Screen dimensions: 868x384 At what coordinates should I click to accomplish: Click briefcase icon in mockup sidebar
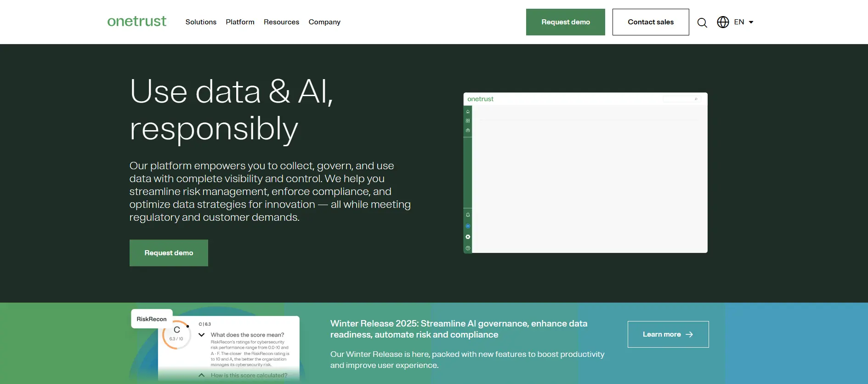[468, 131]
